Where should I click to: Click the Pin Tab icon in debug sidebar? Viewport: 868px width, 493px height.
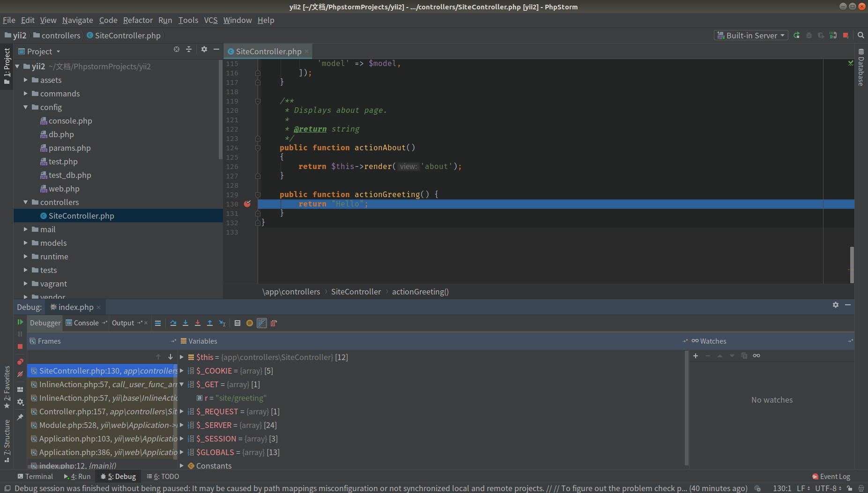[x=20, y=417]
